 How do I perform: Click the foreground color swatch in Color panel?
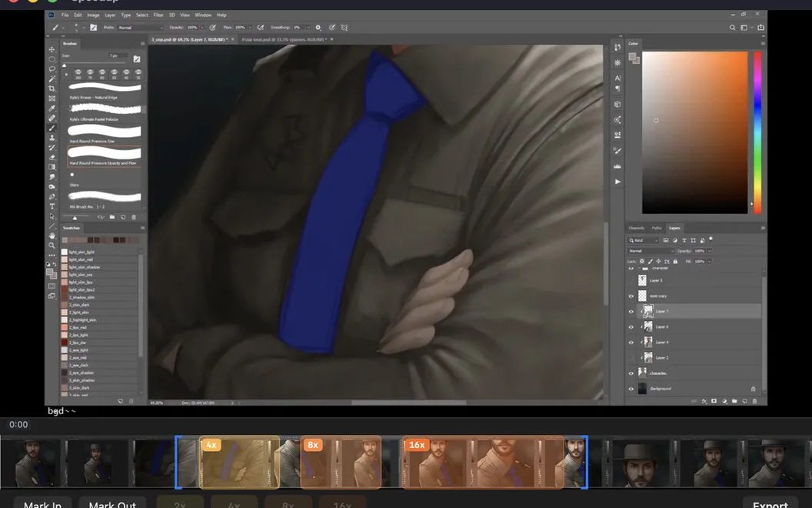pyautogui.click(x=632, y=57)
